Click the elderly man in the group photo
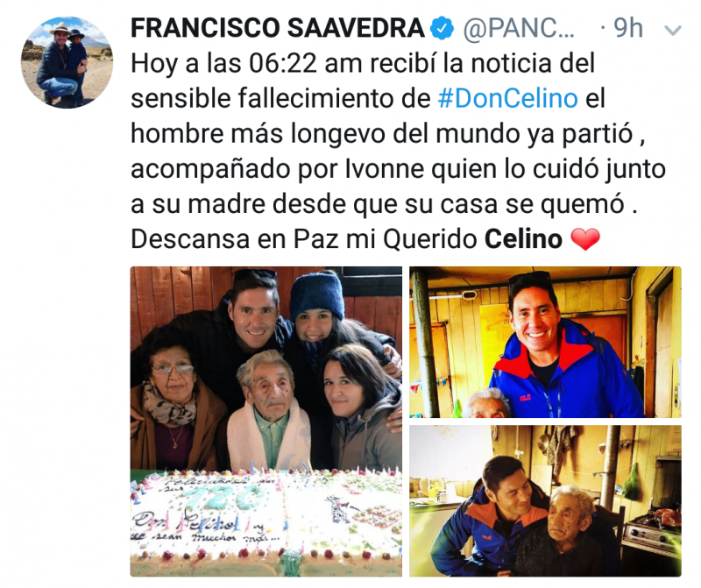Screen dimensions: 701x588 tap(267, 409)
